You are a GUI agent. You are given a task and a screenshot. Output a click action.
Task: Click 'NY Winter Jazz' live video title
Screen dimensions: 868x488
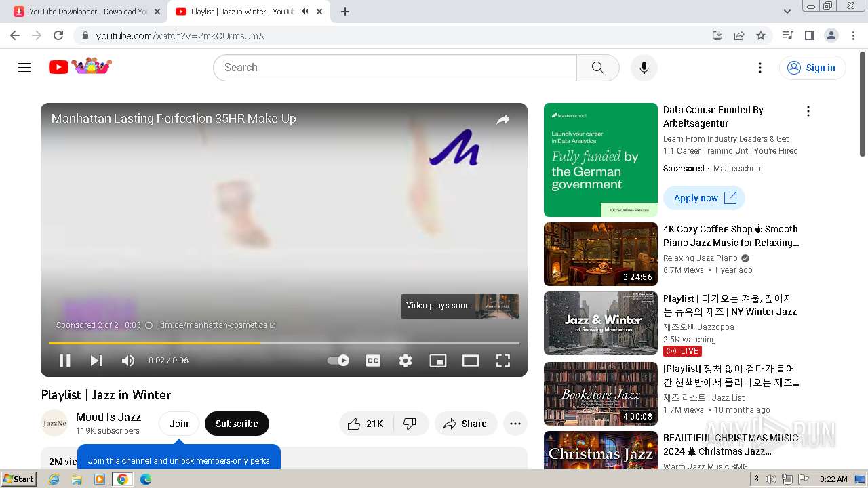pyautogui.click(x=730, y=305)
